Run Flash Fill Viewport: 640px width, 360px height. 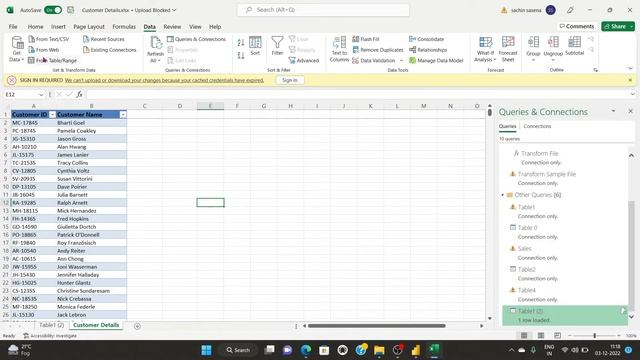[x=366, y=39]
